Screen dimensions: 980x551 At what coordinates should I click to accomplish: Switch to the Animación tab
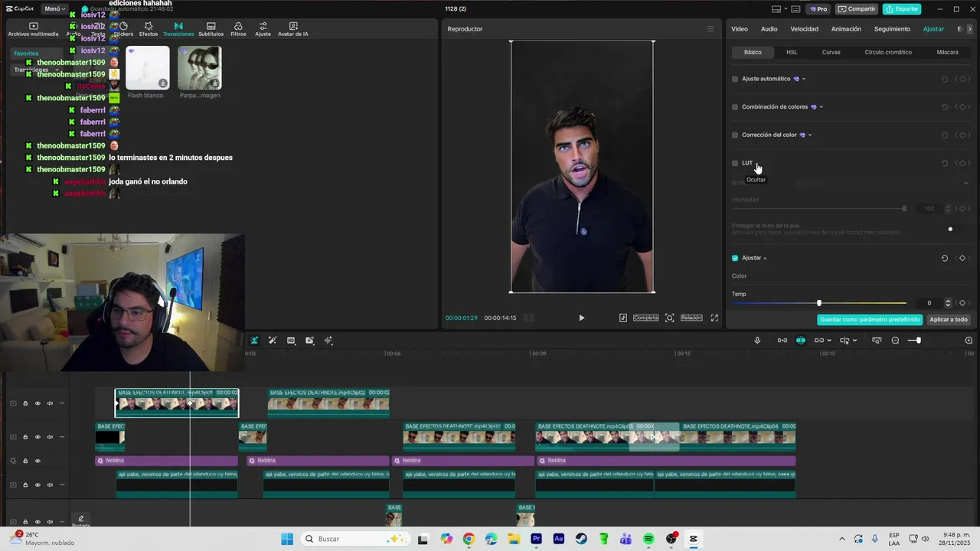pos(846,29)
